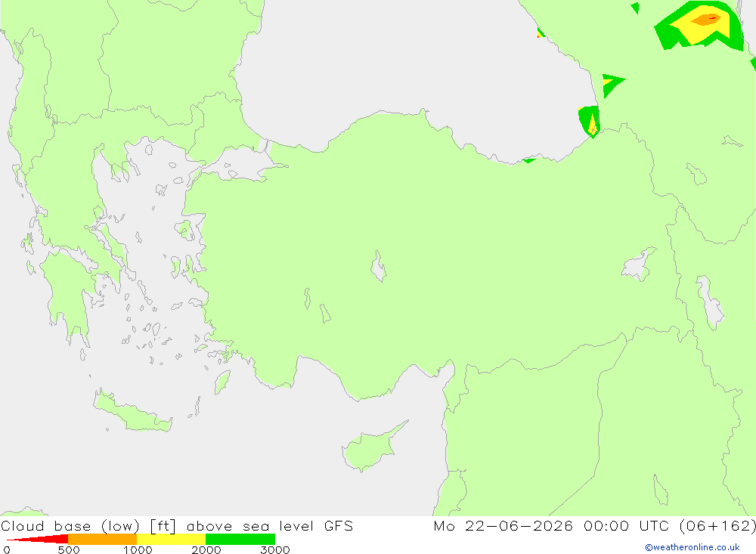The height and width of the screenshot is (554, 756).
Task: Click the orange 500-1000 legend segment
Action: tap(102, 539)
